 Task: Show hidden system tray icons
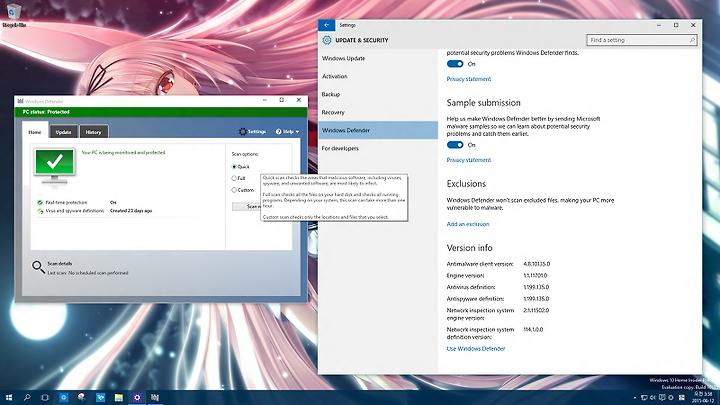coord(635,398)
